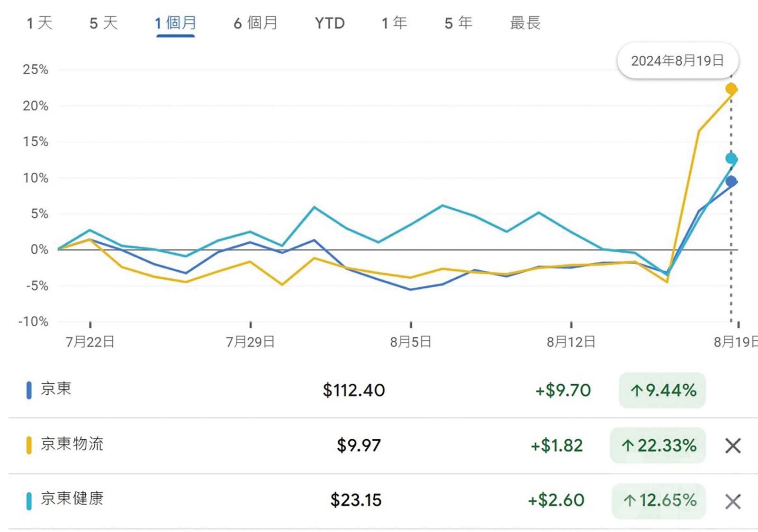Screen dimensions: 758x532
Task: Remove 京東健康 from comparison with X
Action: coord(733,501)
